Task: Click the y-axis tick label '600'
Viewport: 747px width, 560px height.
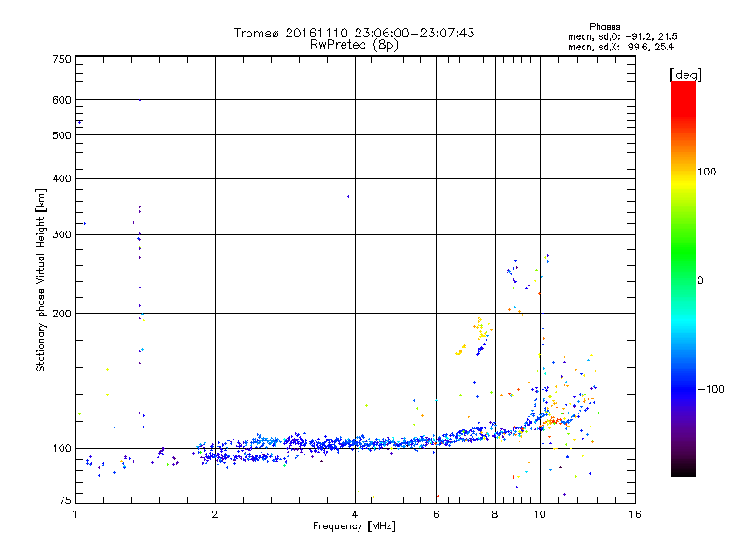Action: coord(62,100)
